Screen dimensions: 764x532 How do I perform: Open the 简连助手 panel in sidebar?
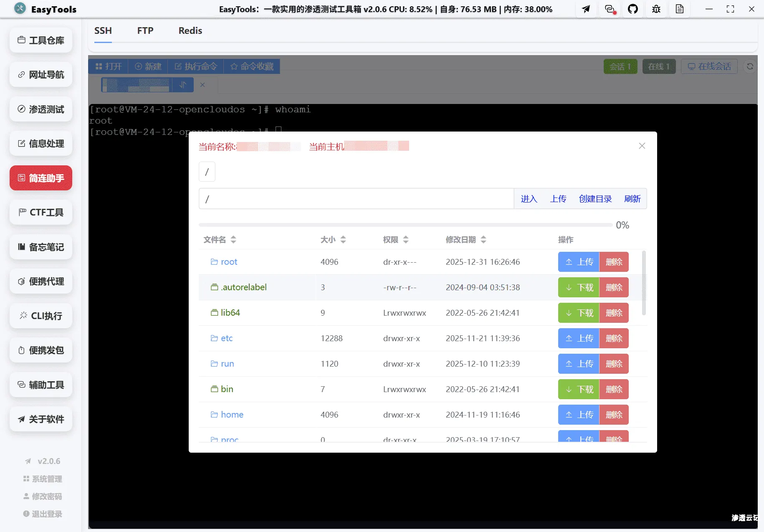pos(40,178)
